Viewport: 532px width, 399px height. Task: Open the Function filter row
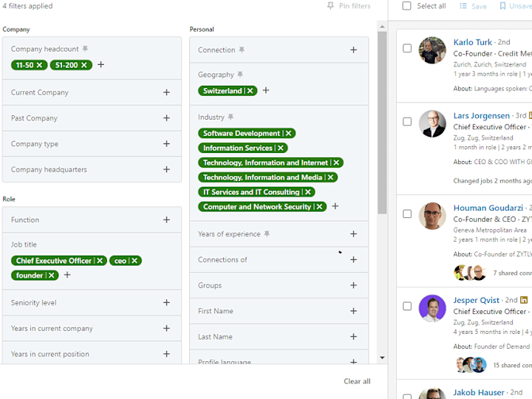pyautogui.click(x=92, y=220)
